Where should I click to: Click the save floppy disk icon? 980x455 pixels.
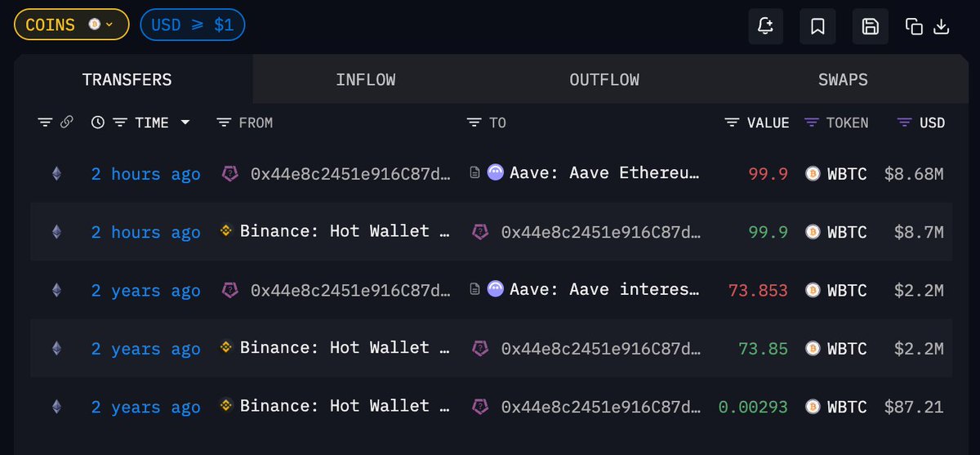[x=870, y=26]
